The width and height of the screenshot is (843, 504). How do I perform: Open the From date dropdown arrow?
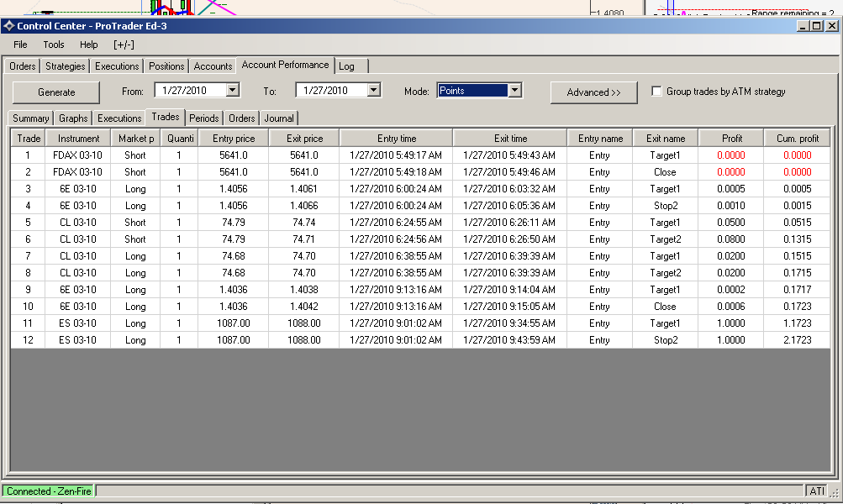(232, 90)
